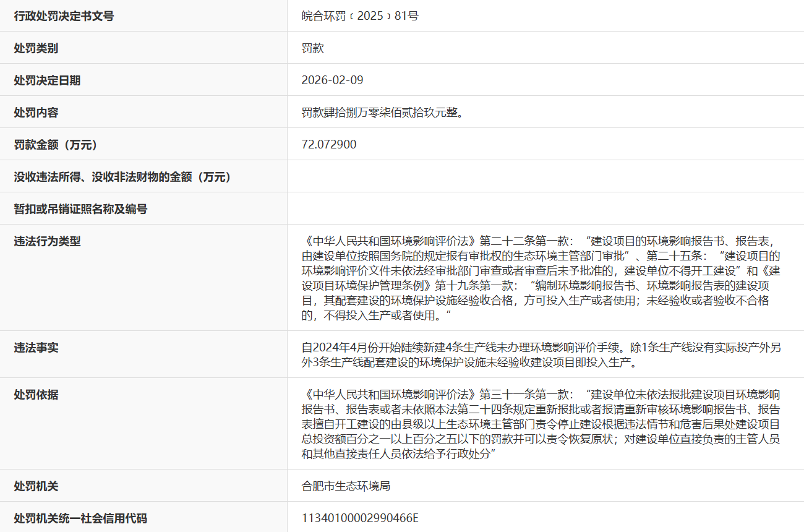Click the paragraph starting 《中华人民共和国环境影响评价法》第二十二条第一款
The height and width of the screenshot is (532, 804).
[x=541, y=278]
